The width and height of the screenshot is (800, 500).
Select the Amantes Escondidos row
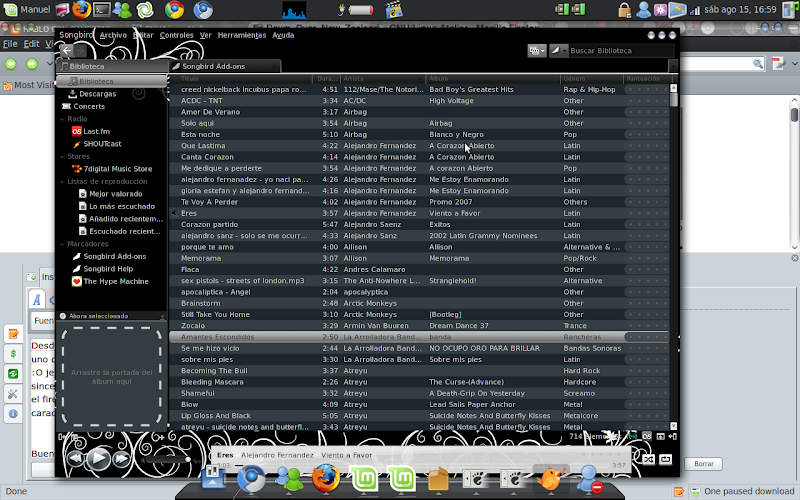419,337
